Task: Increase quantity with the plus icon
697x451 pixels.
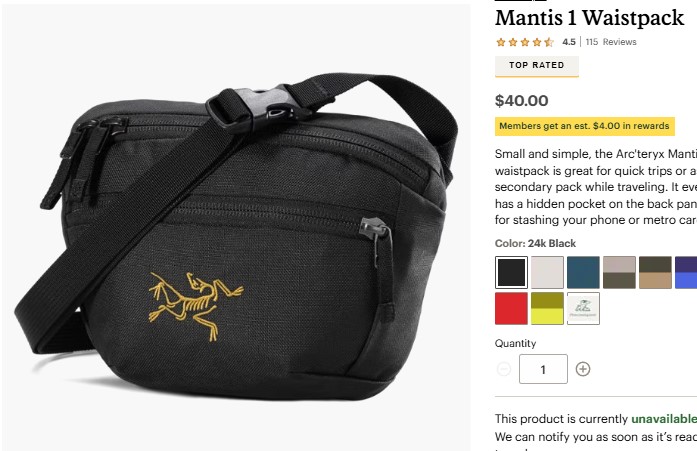Action: pyautogui.click(x=583, y=369)
